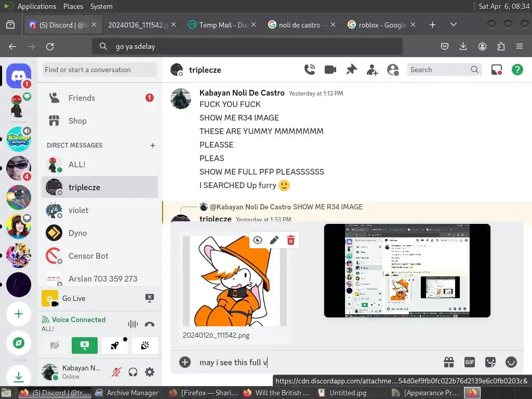Viewport: 532px width, 399px height.
Task: Reload the Firefox page
Action: (x=50, y=46)
